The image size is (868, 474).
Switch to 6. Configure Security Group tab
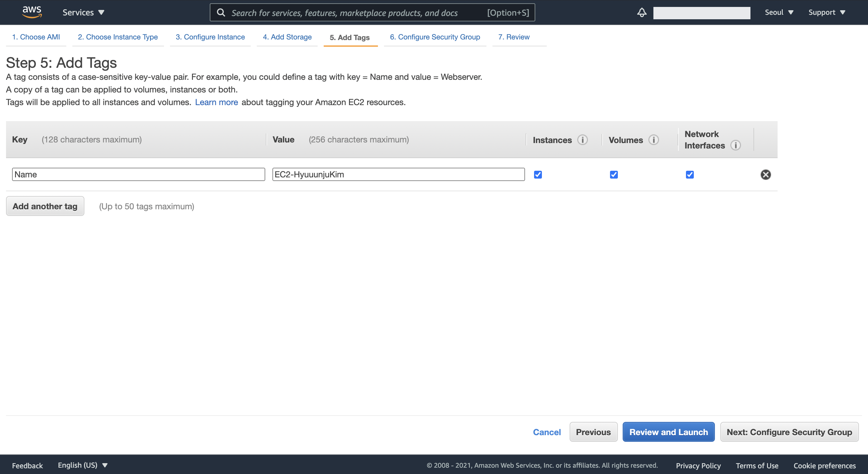pos(435,37)
